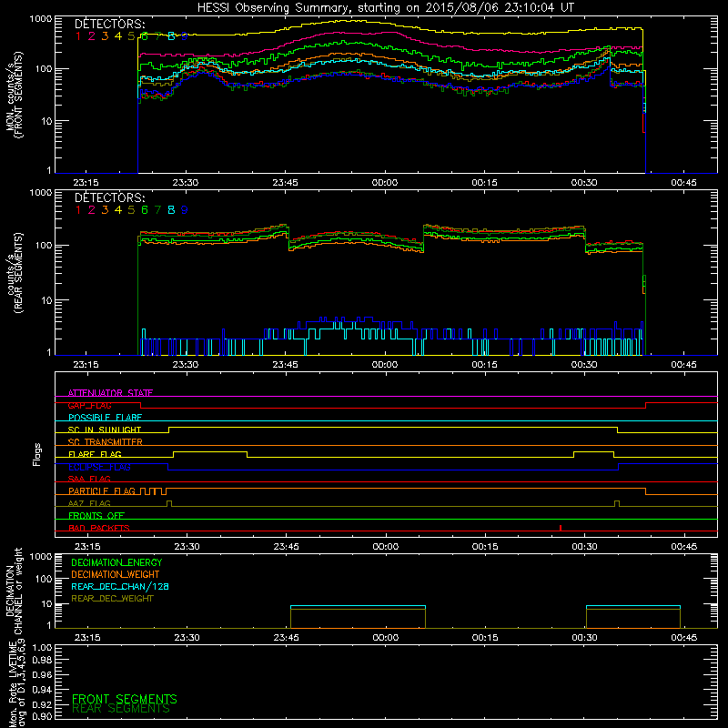
Task: Select green detector number 6 in rear segments legend
Action: (x=145, y=210)
